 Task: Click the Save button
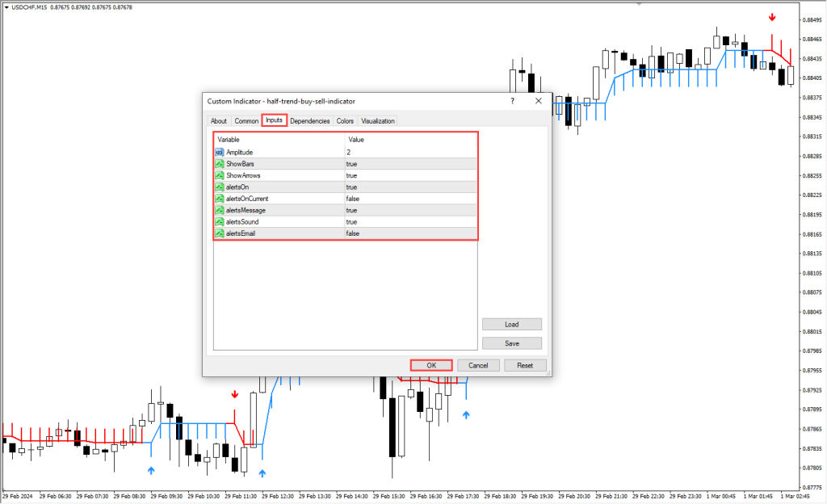(x=511, y=343)
